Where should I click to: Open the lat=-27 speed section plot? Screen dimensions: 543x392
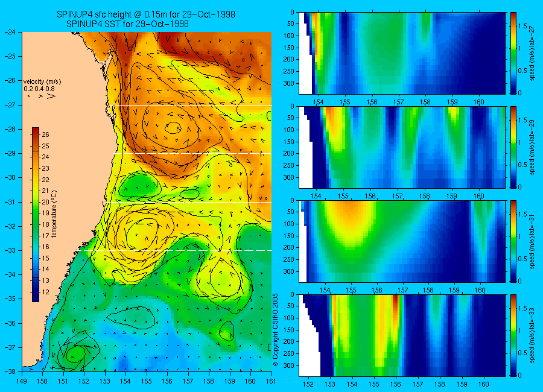[x=402, y=53]
